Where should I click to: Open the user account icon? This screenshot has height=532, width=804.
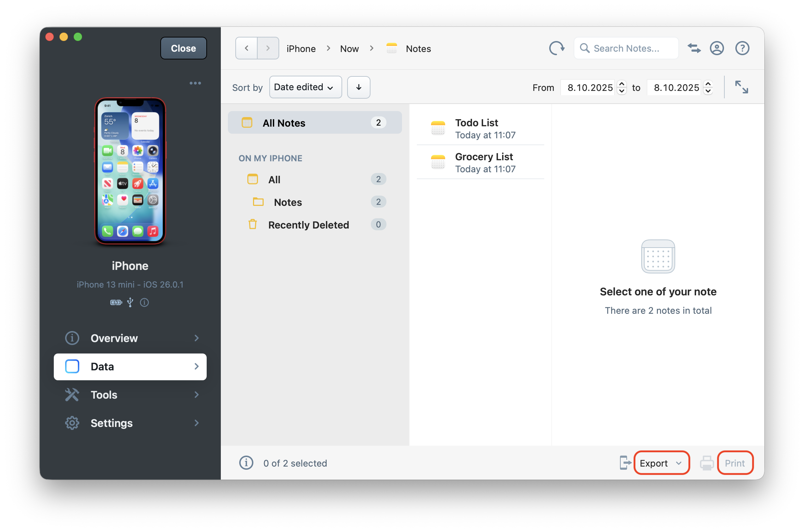click(x=717, y=48)
